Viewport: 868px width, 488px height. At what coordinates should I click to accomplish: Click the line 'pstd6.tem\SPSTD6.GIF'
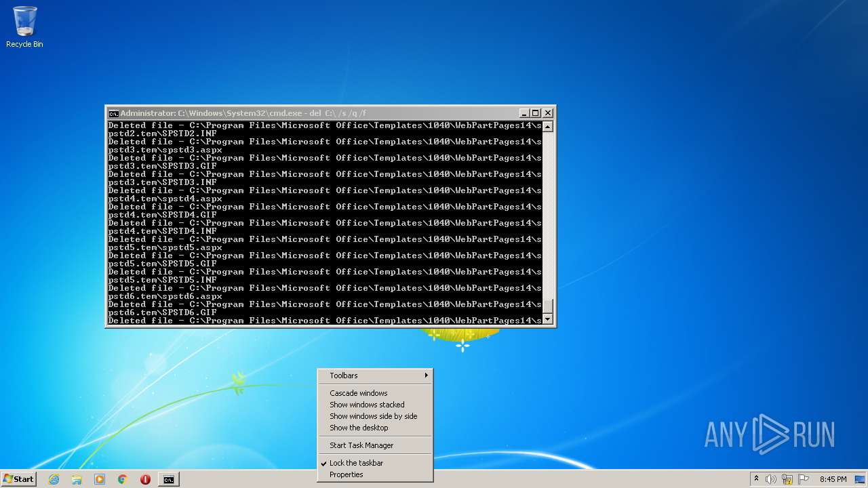click(163, 312)
